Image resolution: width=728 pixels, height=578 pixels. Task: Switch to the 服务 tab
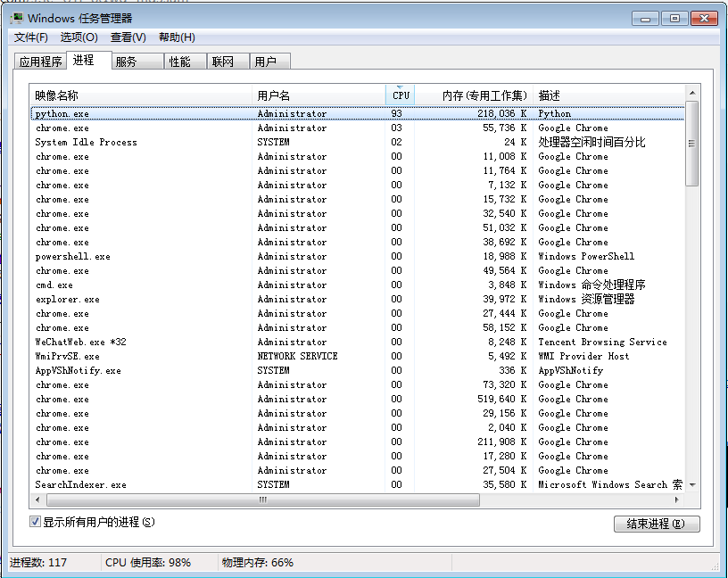pyautogui.click(x=138, y=62)
